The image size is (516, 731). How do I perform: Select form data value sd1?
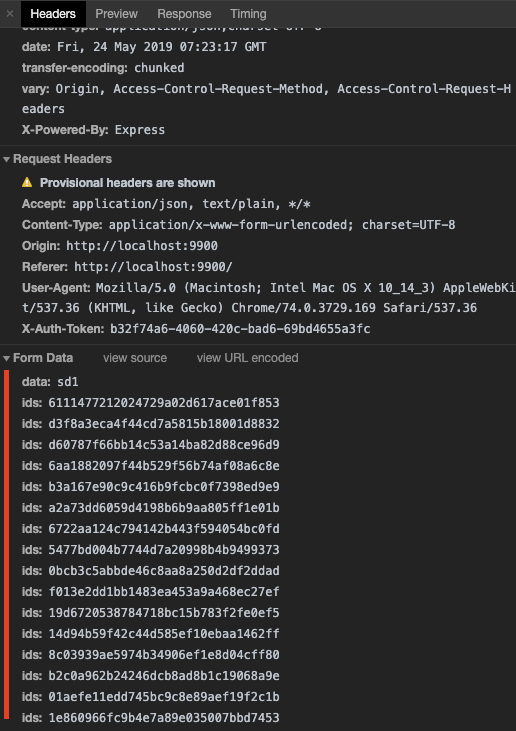click(x=68, y=382)
